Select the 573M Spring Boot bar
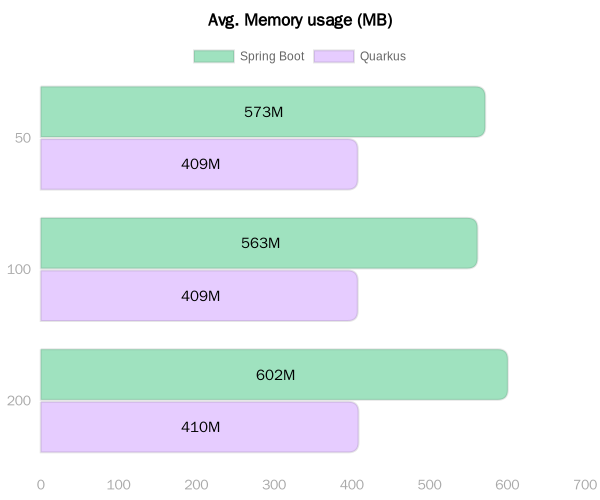Screen dimensions: 600x500 (x=263, y=112)
